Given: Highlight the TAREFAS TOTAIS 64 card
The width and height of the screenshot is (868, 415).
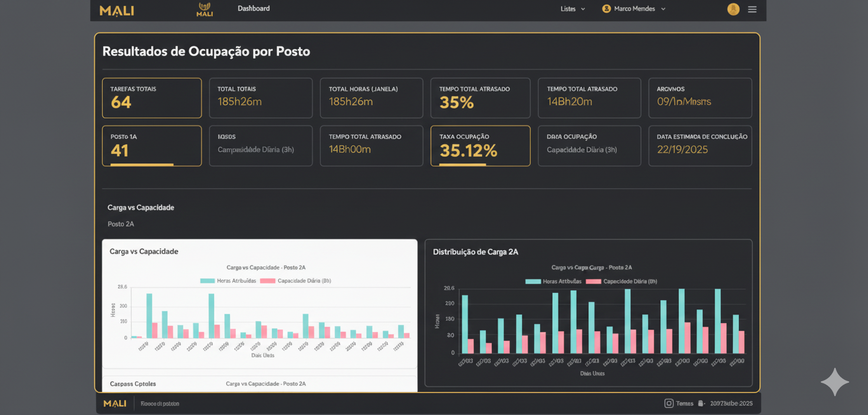Looking at the screenshot, I should click(x=152, y=98).
